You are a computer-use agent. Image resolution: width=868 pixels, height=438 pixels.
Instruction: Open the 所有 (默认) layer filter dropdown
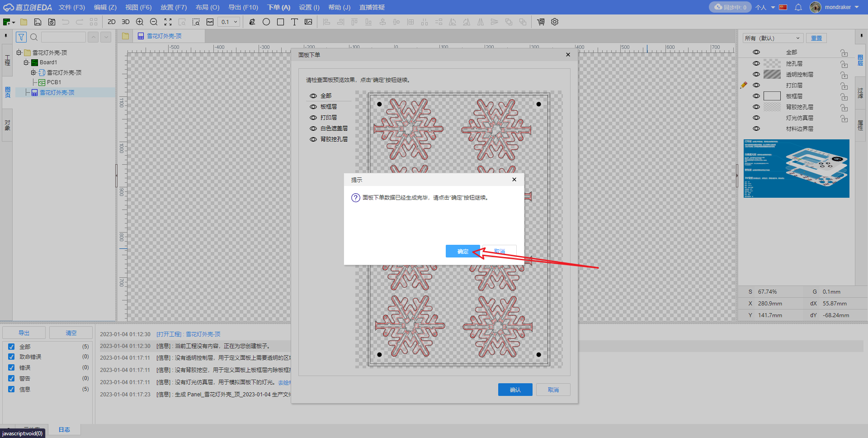pos(773,38)
